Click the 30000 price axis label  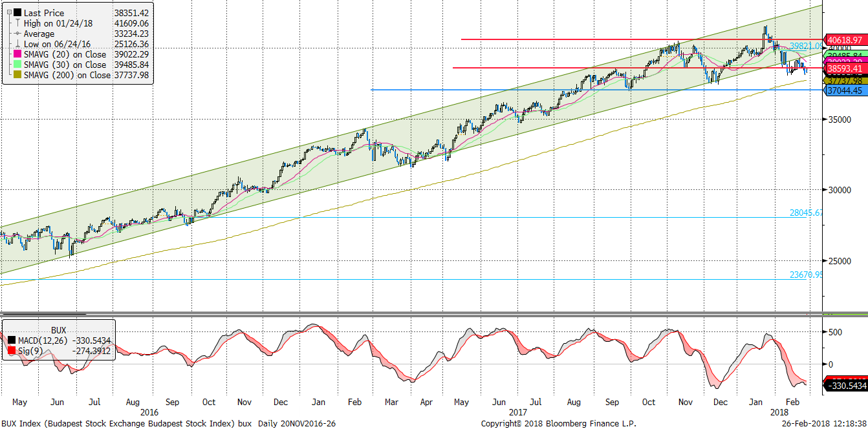pos(840,190)
